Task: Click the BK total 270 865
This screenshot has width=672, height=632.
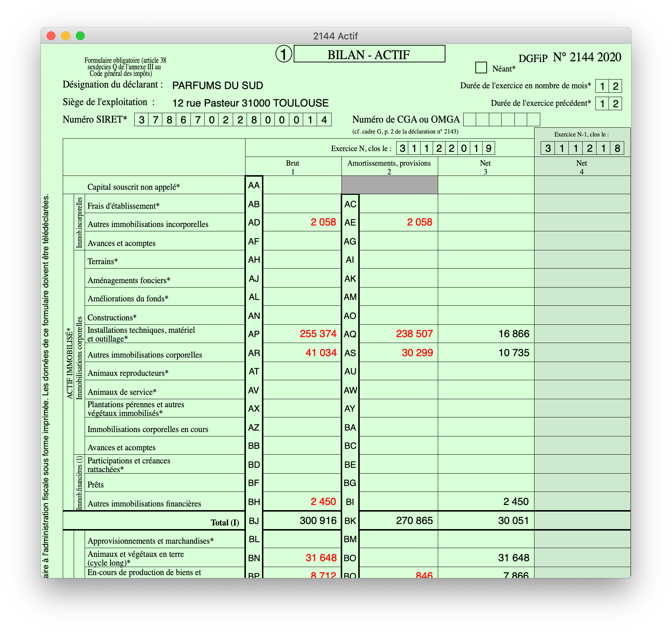Action: 414,520
